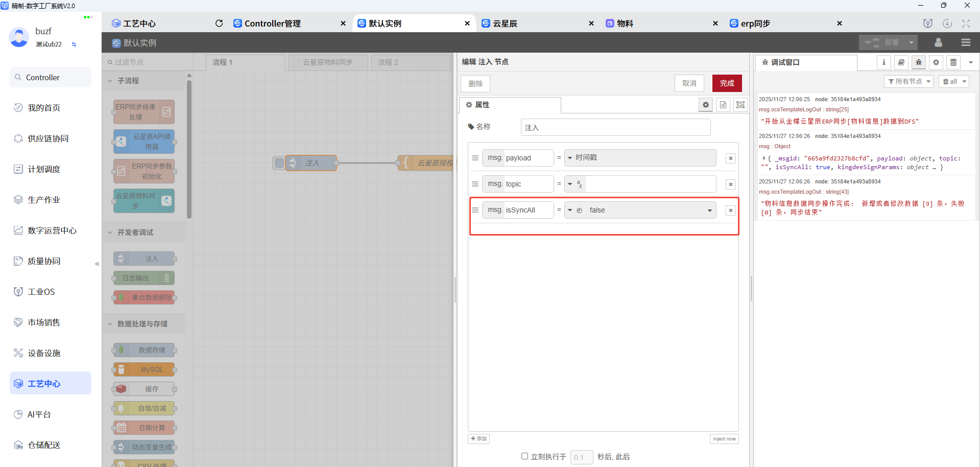Switch to the erp同步 tab
This screenshot has height=467, width=980.
click(755, 24)
